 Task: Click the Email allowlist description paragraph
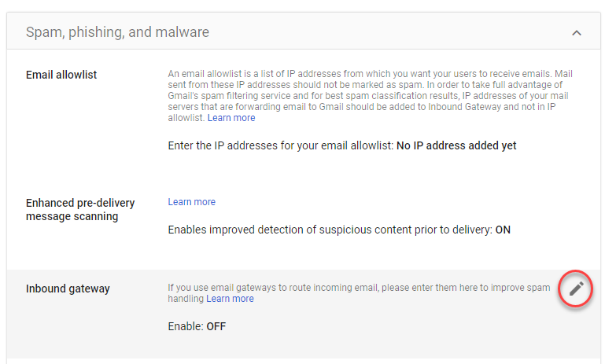370,96
